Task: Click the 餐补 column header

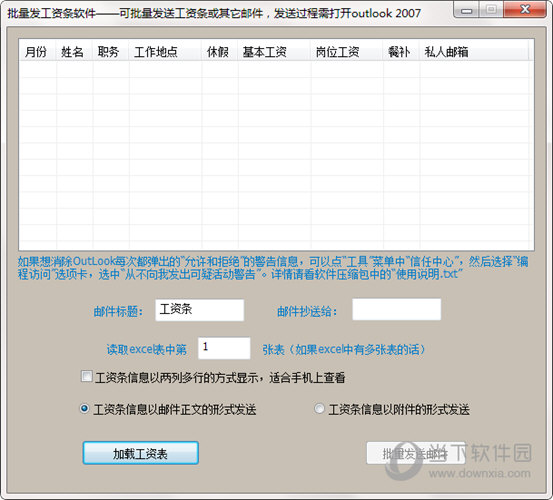Action: point(402,52)
